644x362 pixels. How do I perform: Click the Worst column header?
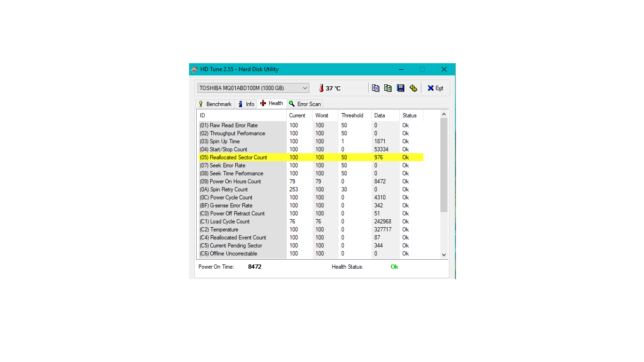point(325,115)
